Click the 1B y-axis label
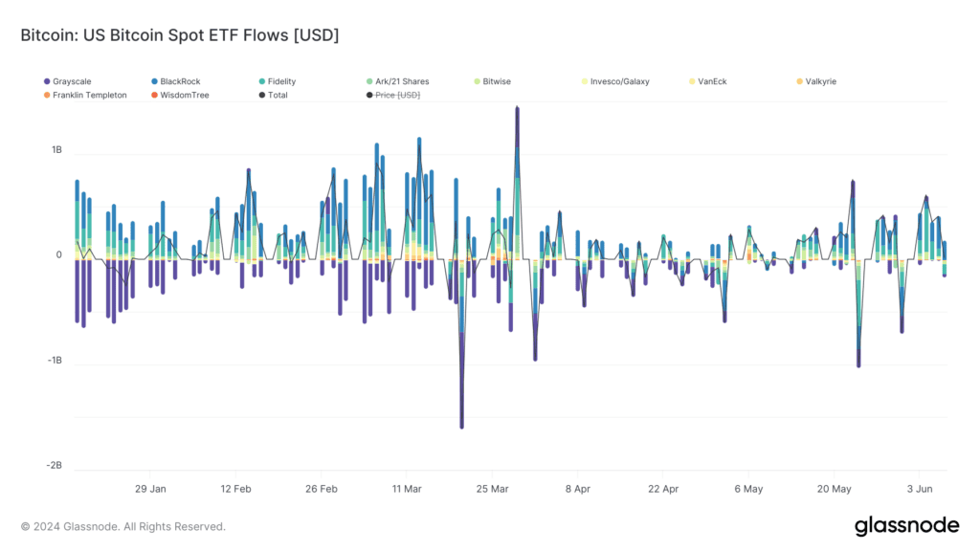 click(56, 150)
